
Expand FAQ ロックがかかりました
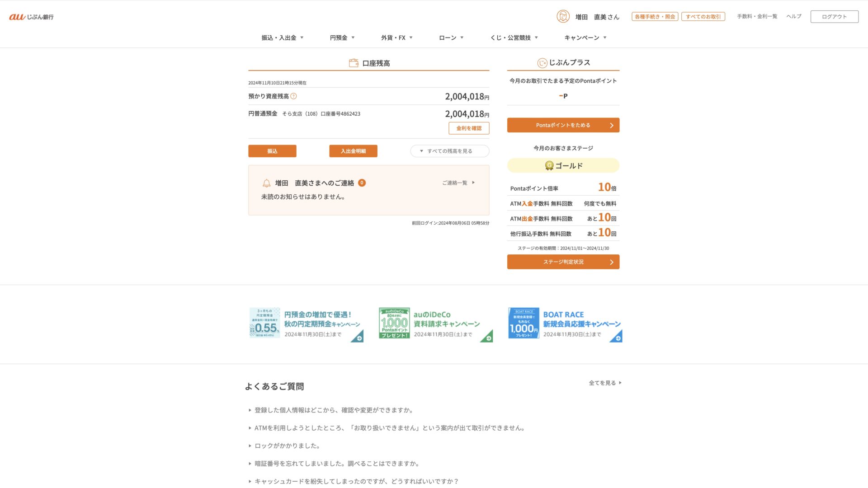tap(284, 446)
